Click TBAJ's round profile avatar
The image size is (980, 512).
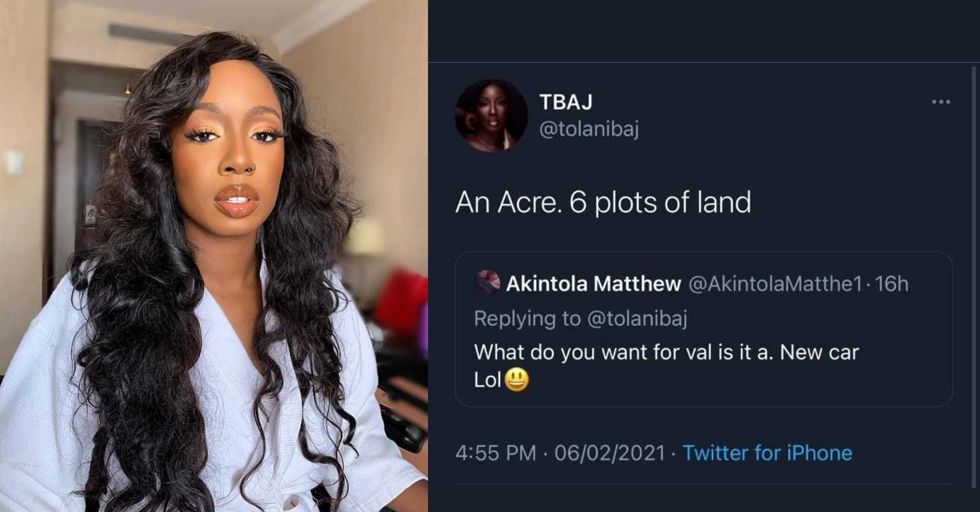click(491, 115)
